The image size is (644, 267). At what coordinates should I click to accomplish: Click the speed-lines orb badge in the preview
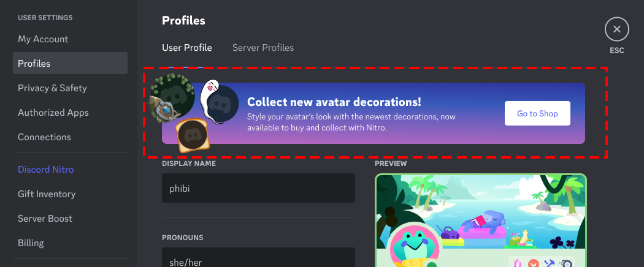point(565,263)
